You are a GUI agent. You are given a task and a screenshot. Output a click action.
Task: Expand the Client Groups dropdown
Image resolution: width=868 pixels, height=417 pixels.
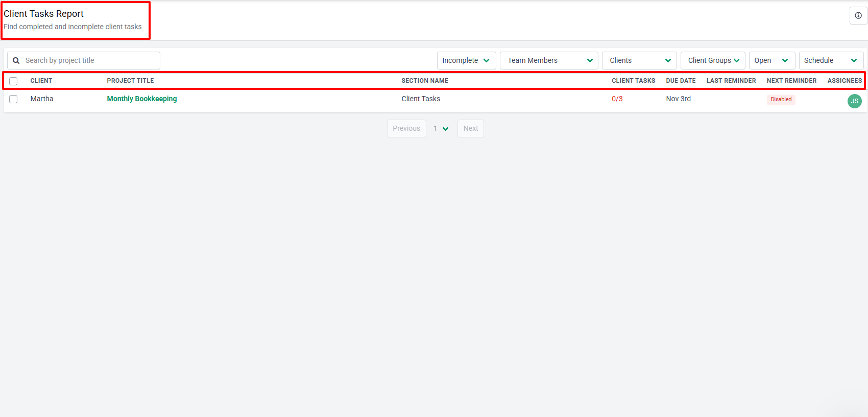713,60
